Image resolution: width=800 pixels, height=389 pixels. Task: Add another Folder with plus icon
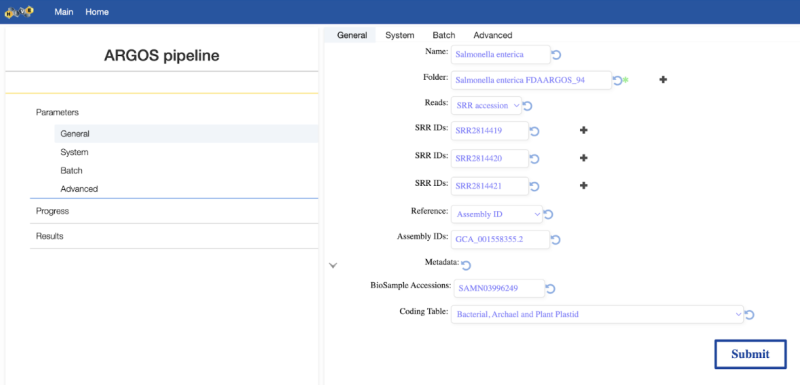663,80
